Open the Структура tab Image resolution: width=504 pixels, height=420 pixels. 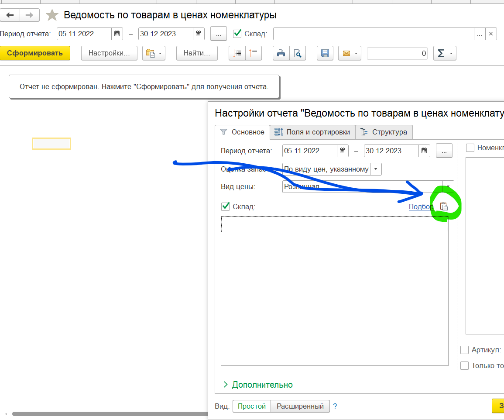384,132
